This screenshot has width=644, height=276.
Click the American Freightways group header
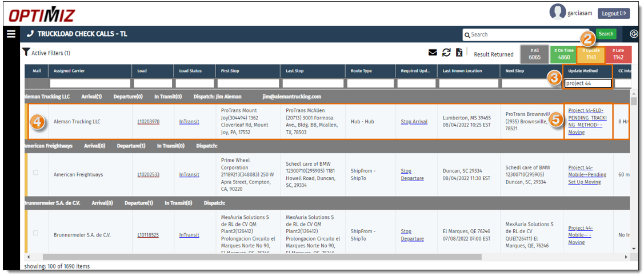(327, 146)
